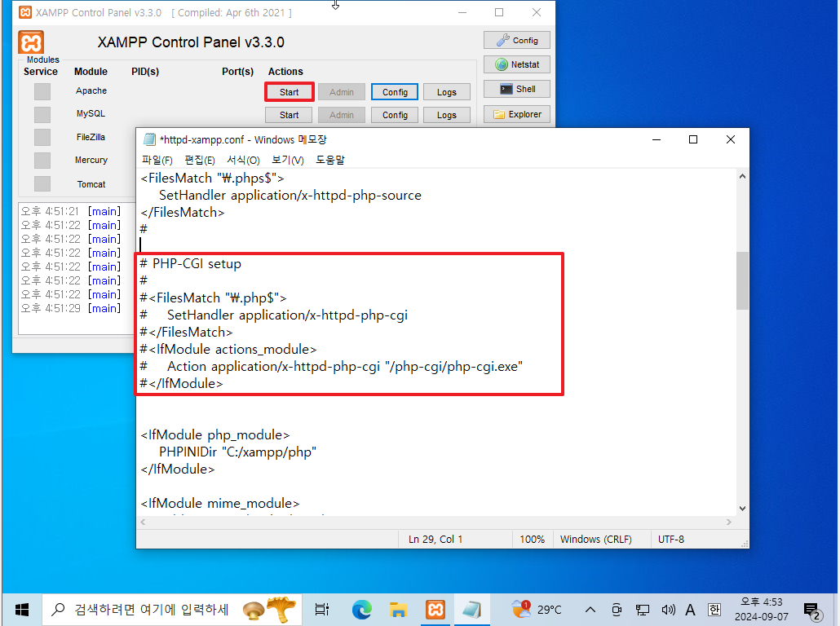Open Apache Config button

(395, 92)
